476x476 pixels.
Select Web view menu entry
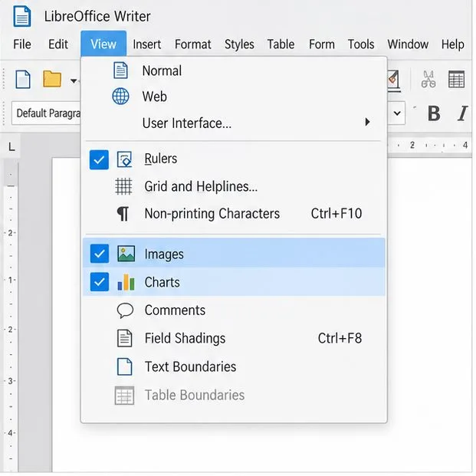point(234,97)
